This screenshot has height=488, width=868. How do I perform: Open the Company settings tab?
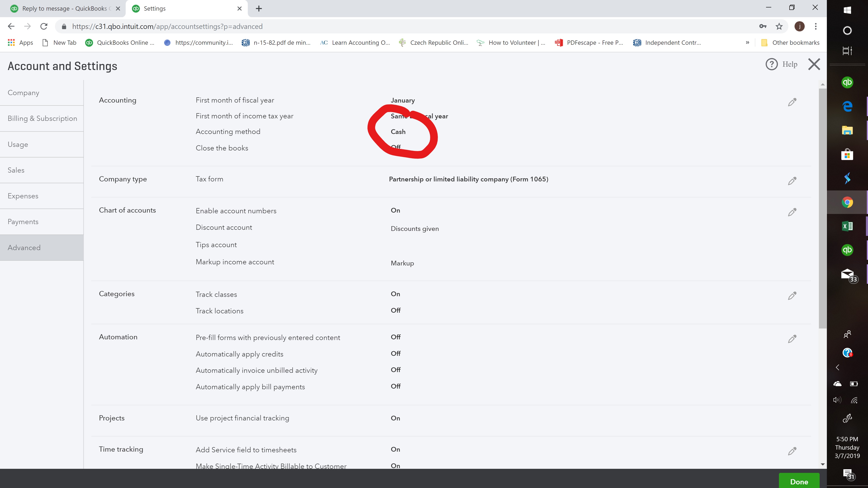[24, 92]
